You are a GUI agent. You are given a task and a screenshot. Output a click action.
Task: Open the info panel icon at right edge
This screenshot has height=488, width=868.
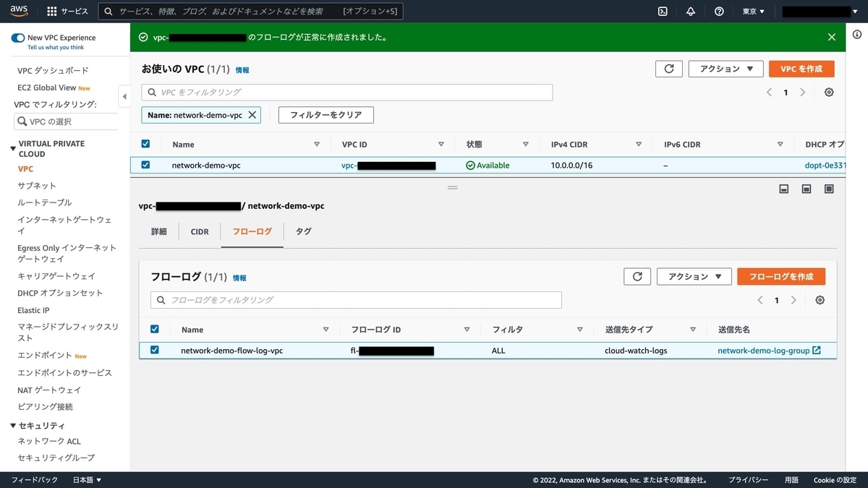tap(857, 35)
